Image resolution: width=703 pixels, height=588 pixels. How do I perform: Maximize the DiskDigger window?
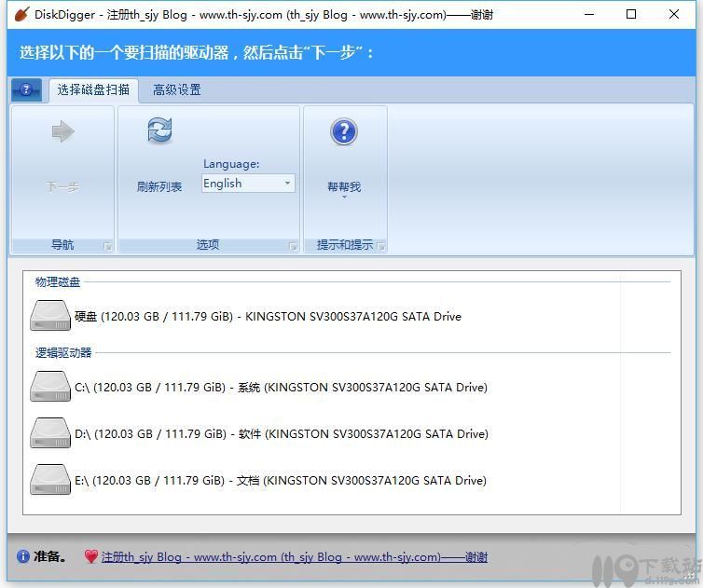631,14
